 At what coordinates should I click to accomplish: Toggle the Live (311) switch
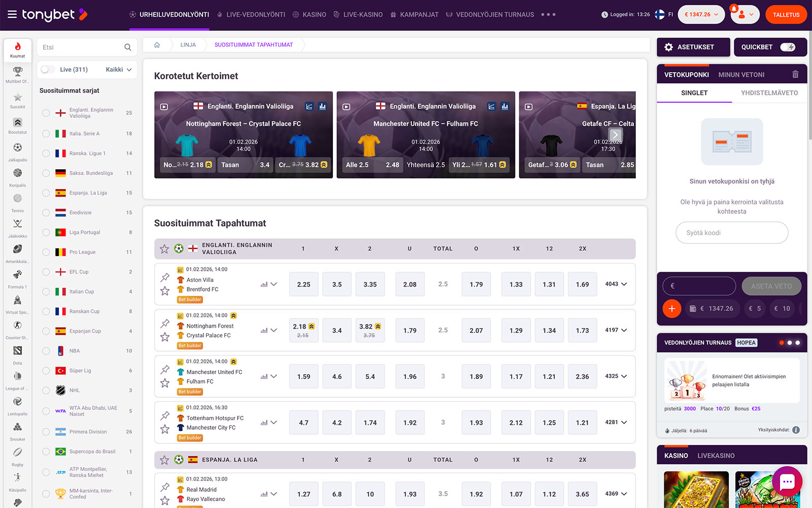coord(48,70)
